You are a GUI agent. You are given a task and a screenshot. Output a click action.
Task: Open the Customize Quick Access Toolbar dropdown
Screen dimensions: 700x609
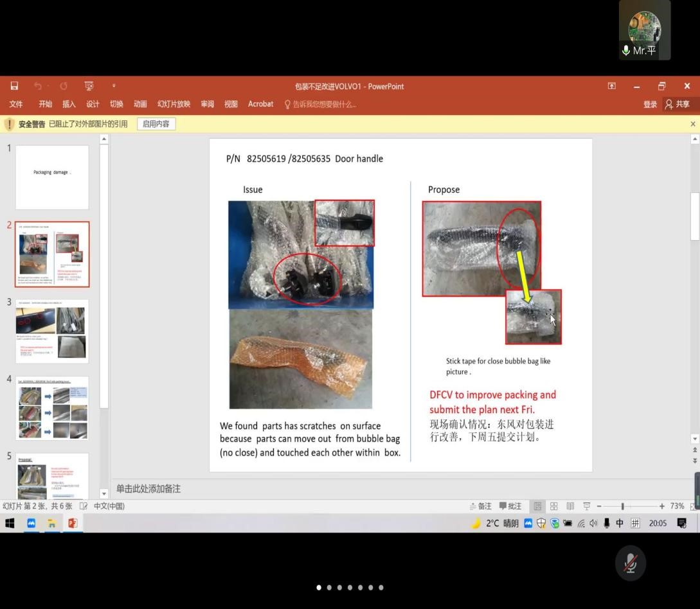coord(114,85)
